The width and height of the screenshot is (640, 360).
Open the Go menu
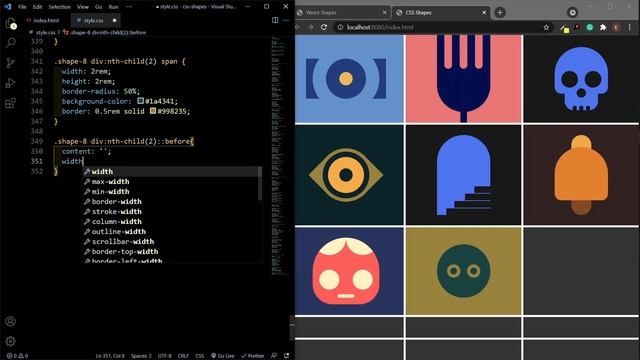tap(98, 7)
